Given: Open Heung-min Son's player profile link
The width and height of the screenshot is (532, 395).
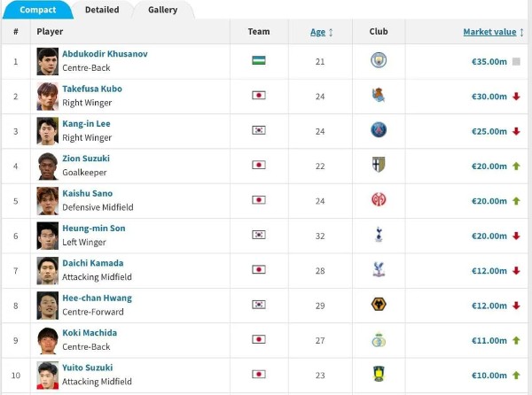Looking at the screenshot, I should click(x=93, y=228).
